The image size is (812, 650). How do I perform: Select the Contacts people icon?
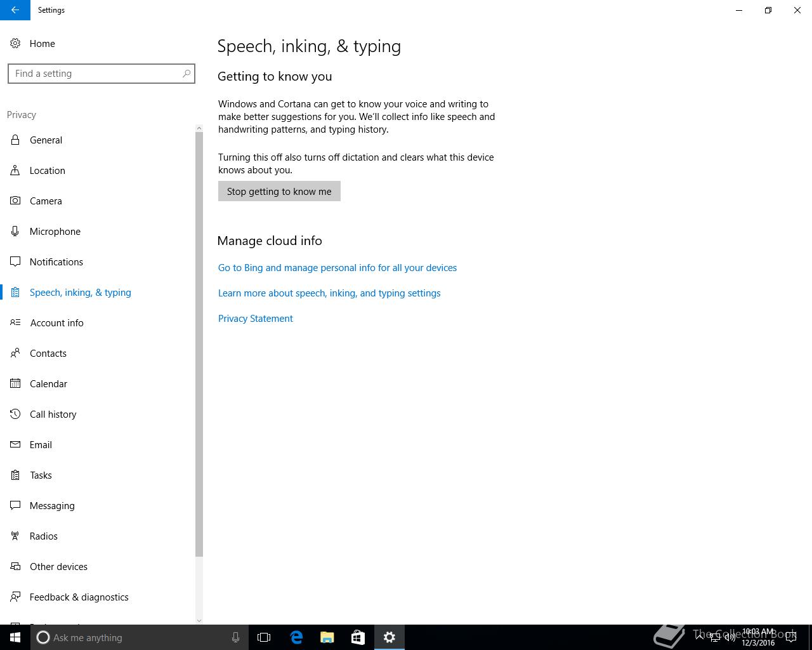click(x=15, y=353)
